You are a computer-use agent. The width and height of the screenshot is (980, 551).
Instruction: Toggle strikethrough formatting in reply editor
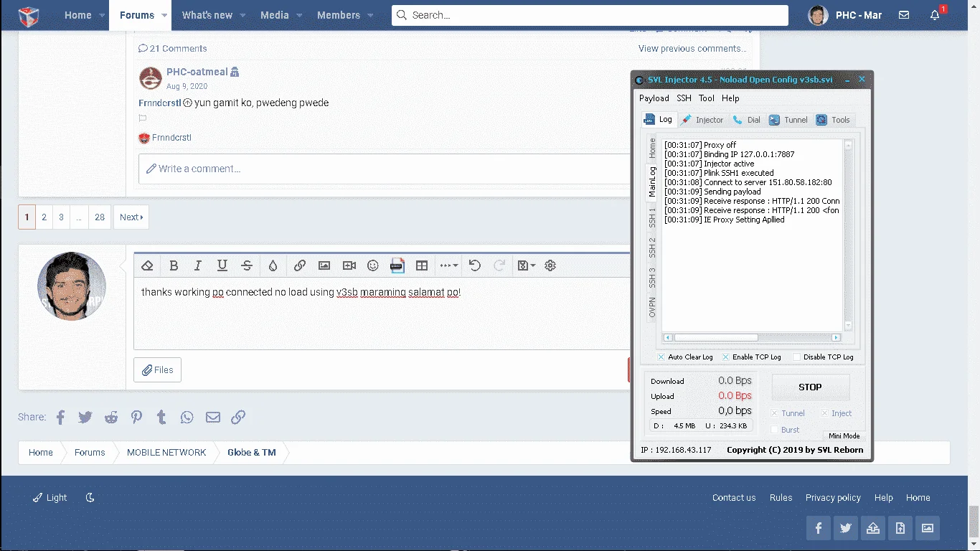pyautogui.click(x=247, y=265)
